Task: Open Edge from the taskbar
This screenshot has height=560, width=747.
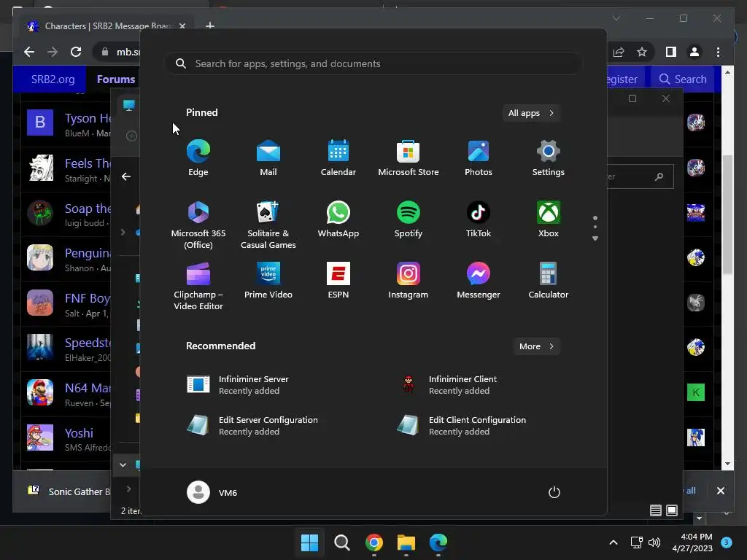Action: [x=438, y=542]
